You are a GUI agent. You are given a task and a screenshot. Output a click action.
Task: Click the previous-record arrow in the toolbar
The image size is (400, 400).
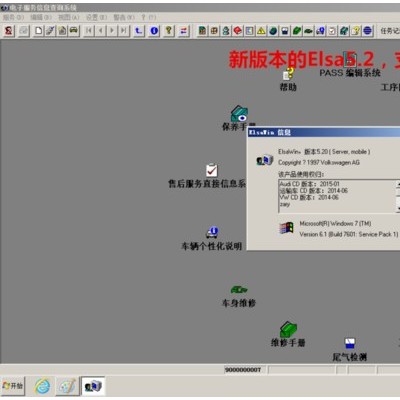click(x=100, y=31)
